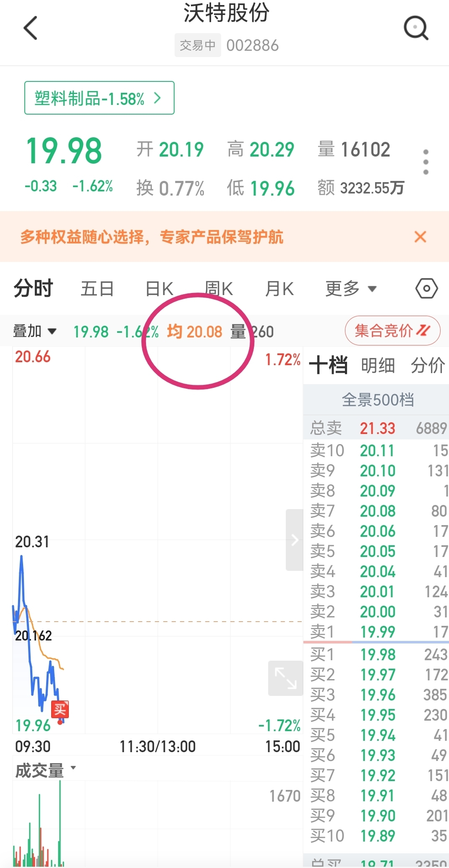The width and height of the screenshot is (449, 868).
Task: Open the 叠加 overlay dropdown
Action: (35, 331)
